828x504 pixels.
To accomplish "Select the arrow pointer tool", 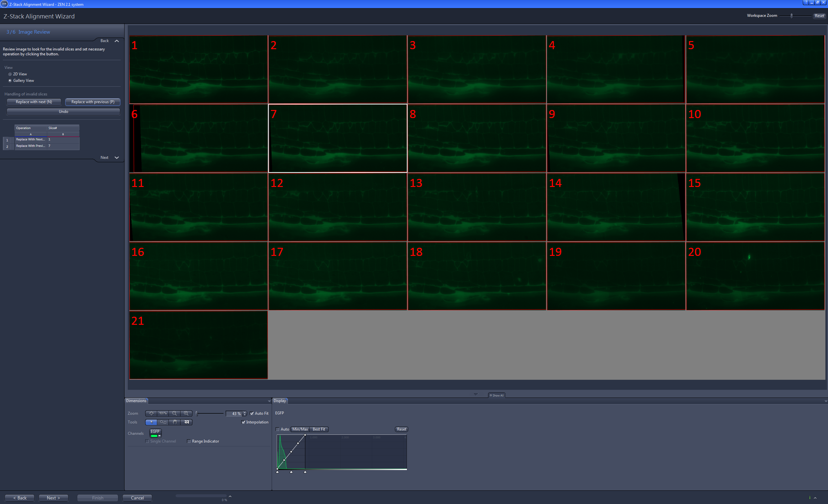I will [151, 422].
